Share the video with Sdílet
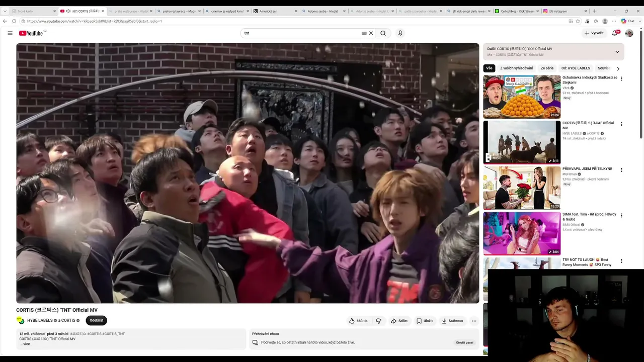 [399, 321]
